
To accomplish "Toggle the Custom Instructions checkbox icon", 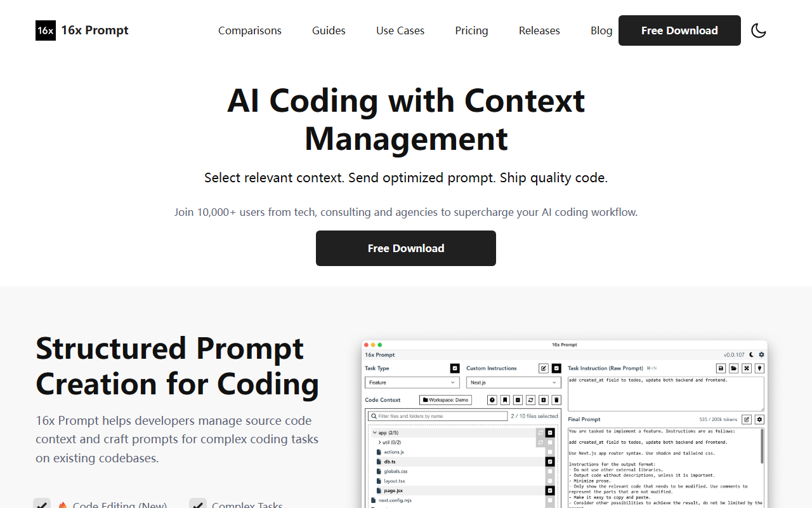I will tap(556, 368).
